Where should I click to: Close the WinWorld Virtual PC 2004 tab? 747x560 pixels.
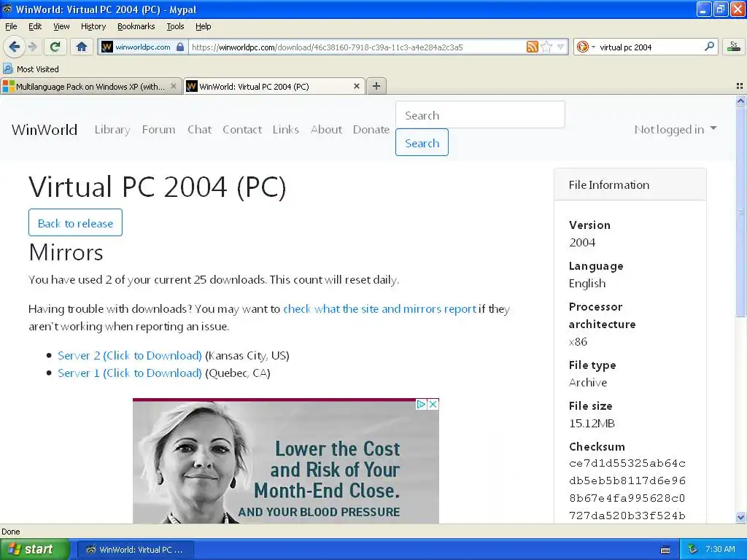point(356,86)
